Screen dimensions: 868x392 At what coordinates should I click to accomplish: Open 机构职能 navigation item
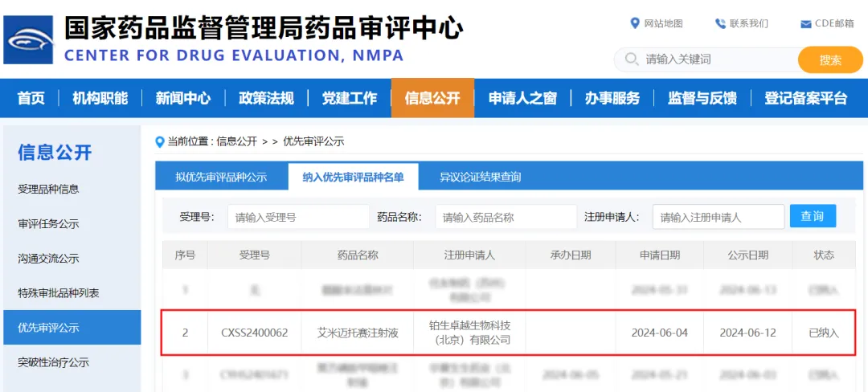(100, 98)
